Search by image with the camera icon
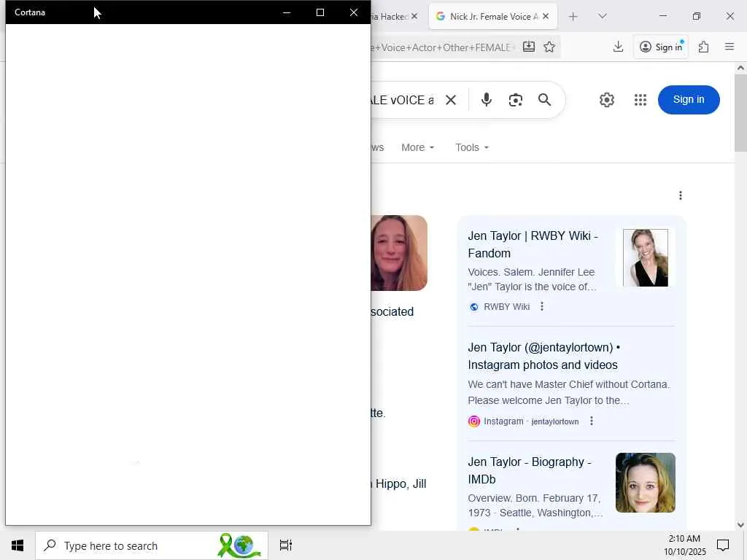The height and width of the screenshot is (560, 747). pos(516,99)
